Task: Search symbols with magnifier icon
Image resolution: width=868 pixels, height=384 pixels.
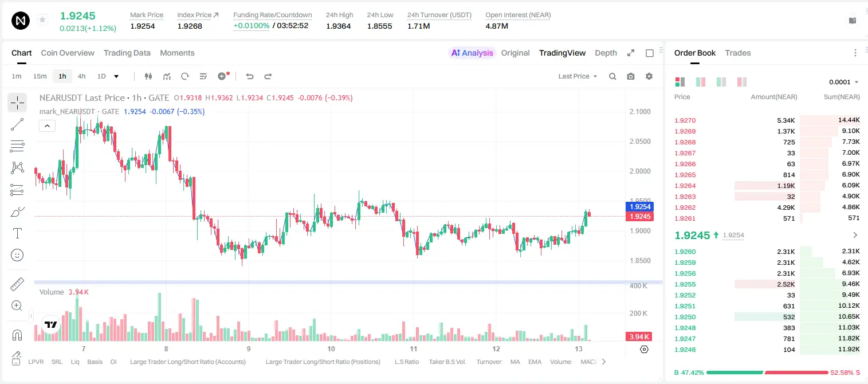Action: click(x=612, y=76)
